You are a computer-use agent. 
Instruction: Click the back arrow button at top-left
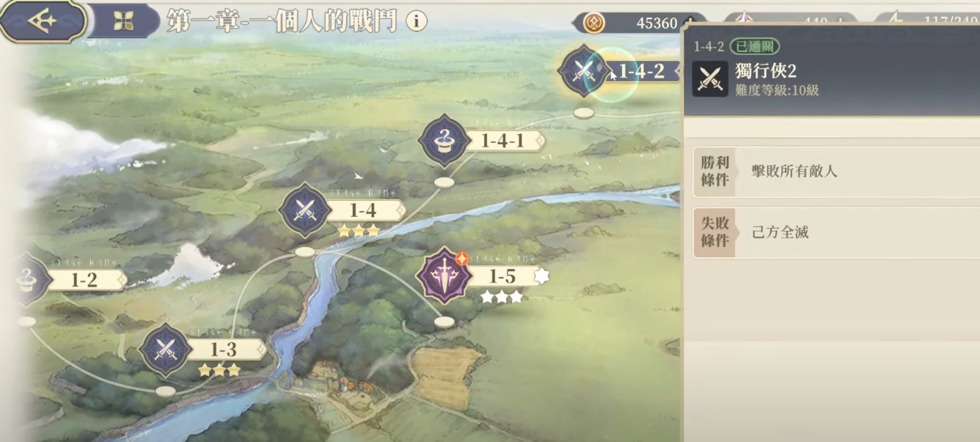[x=43, y=21]
